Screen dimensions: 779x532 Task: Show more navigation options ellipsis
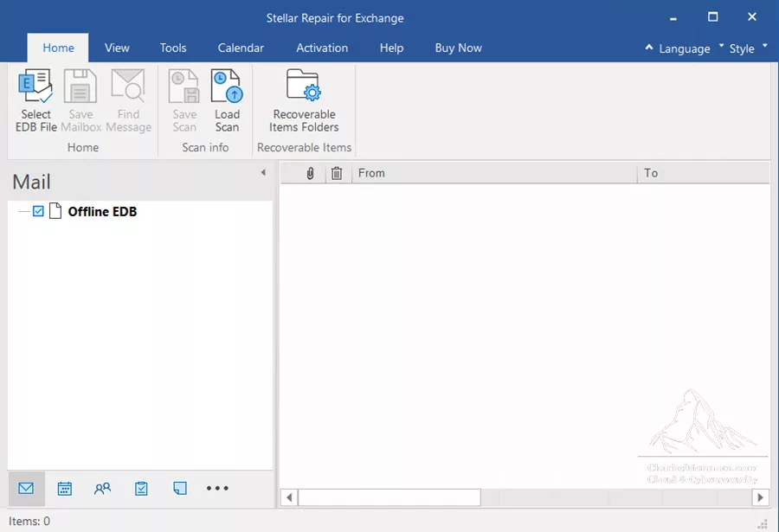(x=217, y=488)
